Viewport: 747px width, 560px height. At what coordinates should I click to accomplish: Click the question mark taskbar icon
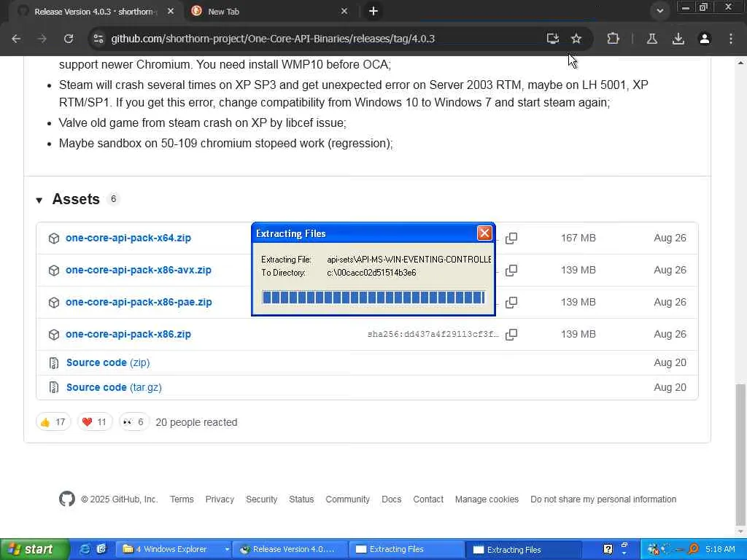[608, 549]
